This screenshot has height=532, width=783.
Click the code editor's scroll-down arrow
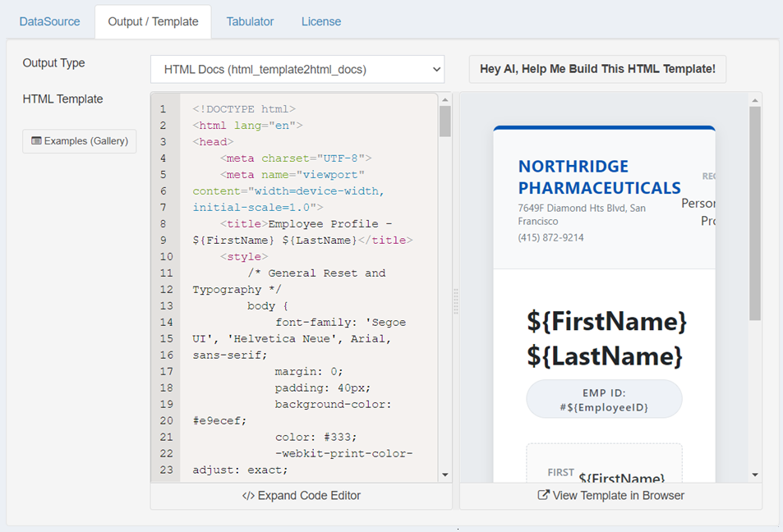[445, 475]
